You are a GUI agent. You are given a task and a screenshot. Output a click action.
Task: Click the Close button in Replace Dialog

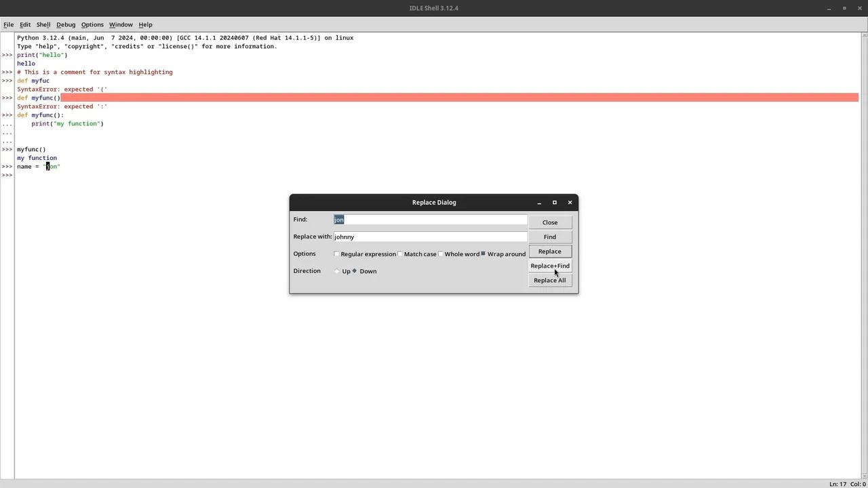click(550, 222)
